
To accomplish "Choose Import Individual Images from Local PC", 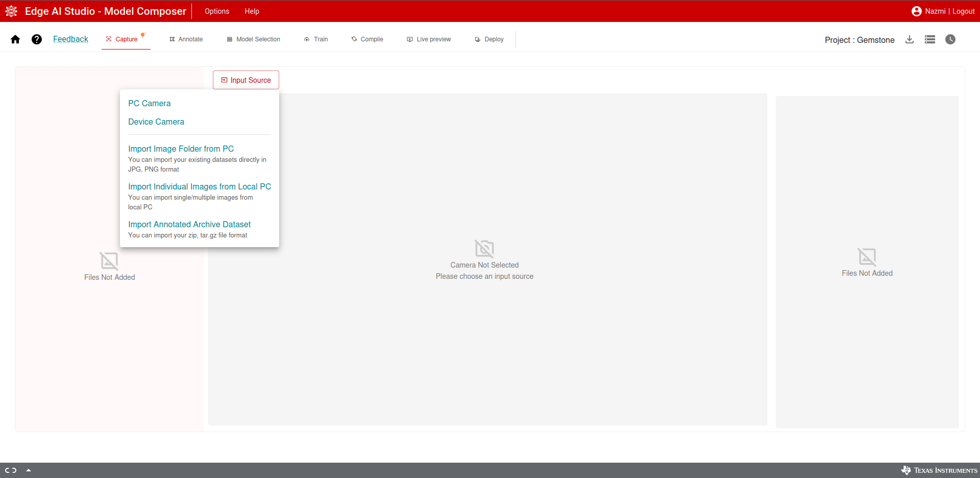I will pyautogui.click(x=200, y=186).
